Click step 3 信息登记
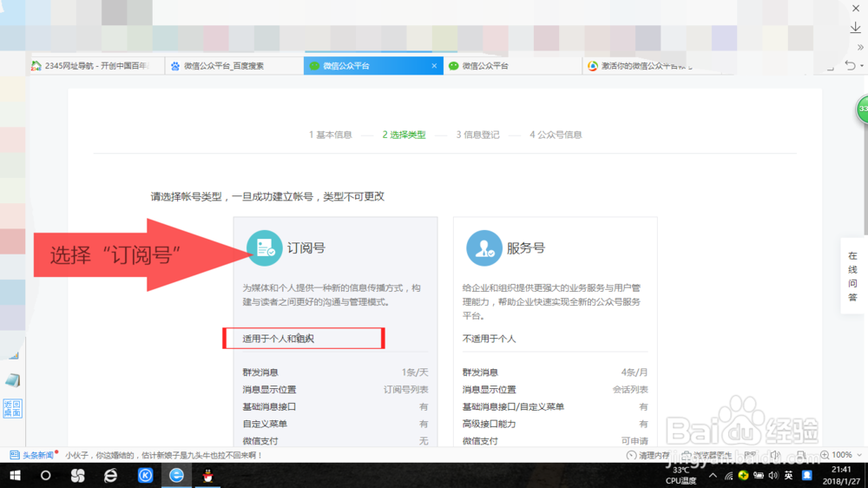868x488 pixels. click(477, 135)
